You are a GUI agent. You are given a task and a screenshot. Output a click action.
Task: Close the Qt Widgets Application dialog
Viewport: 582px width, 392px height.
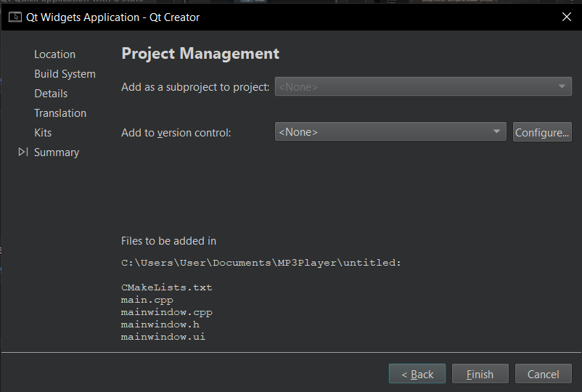(x=566, y=17)
